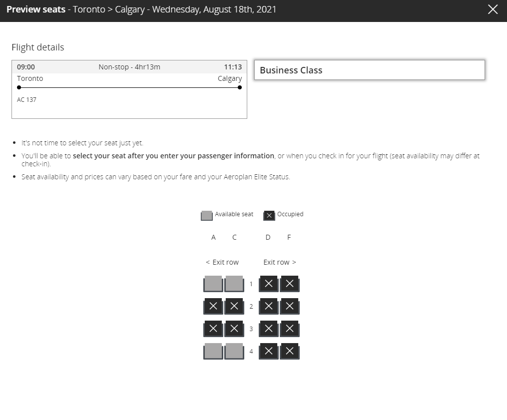The width and height of the screenshot is (507, 420).
Task: Select available seat 1A
Action: 213,284
